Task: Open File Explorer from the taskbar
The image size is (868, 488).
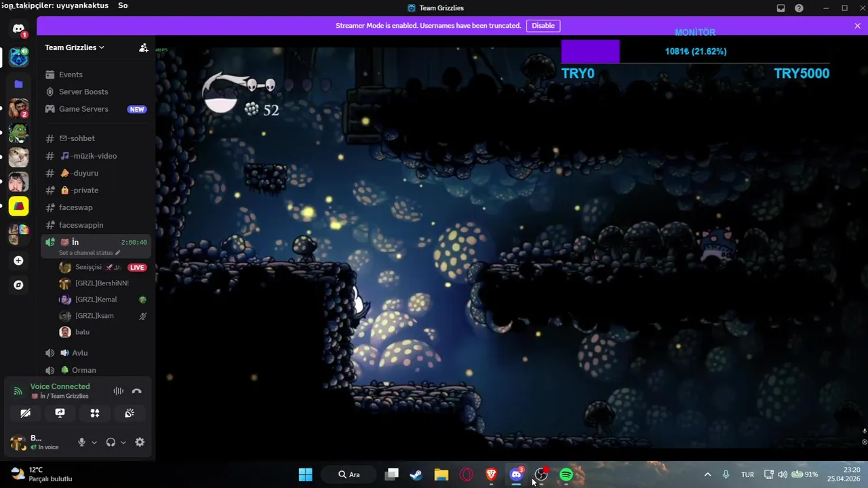Action: tap(441, 474)
